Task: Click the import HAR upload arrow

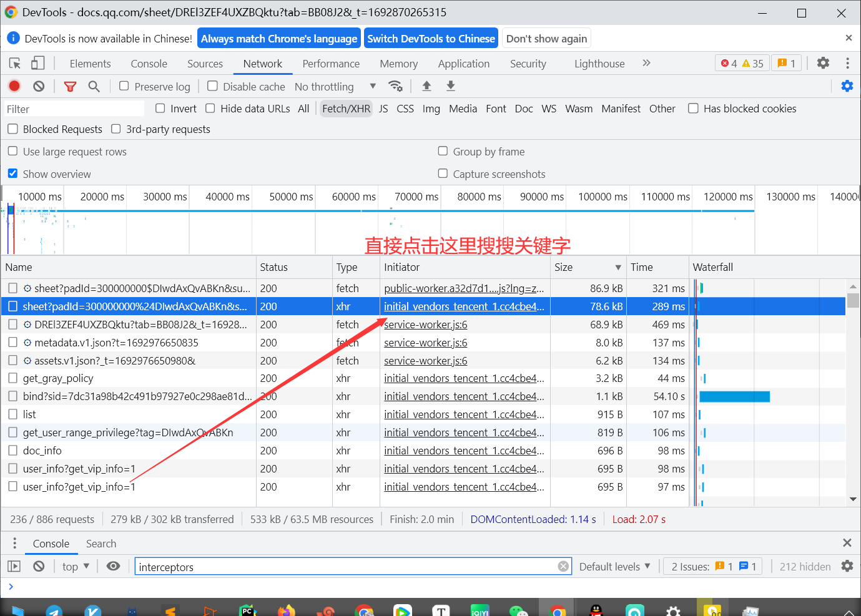Action: pyautogui.click(x=426, y=86)
